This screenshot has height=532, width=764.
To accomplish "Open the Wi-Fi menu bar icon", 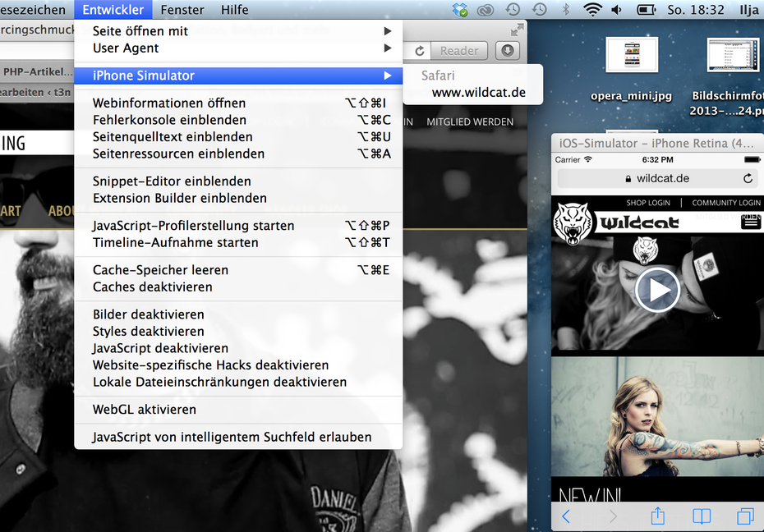I will (x=592, y=9).
